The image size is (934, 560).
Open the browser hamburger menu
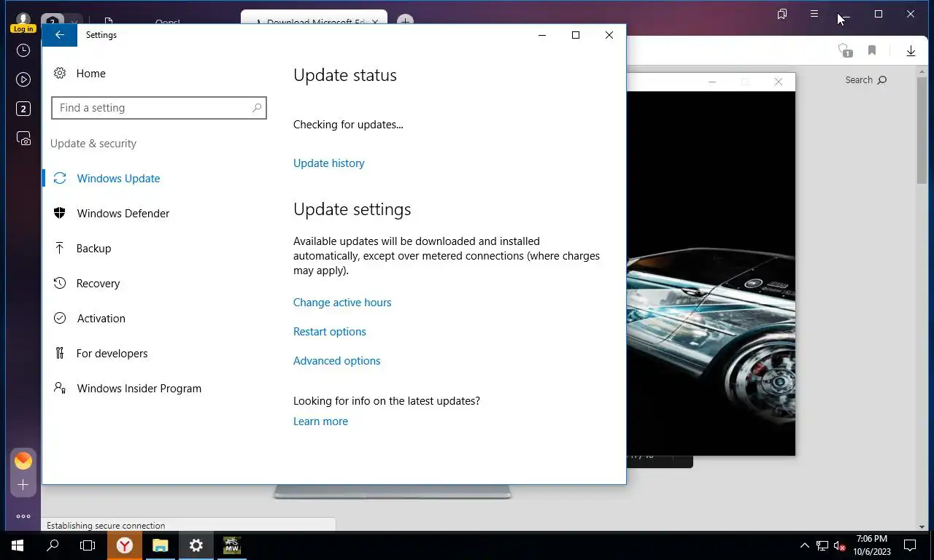coord(814,14)
